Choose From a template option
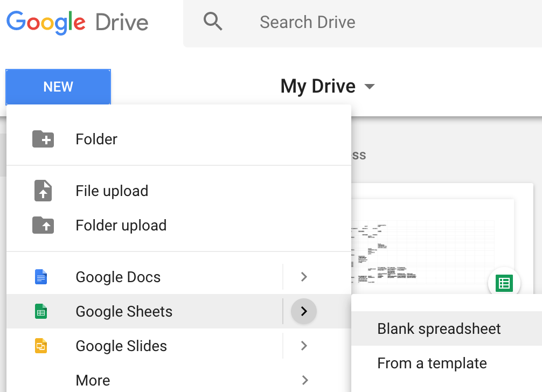The image size is (542, 392). click(432, 363)
